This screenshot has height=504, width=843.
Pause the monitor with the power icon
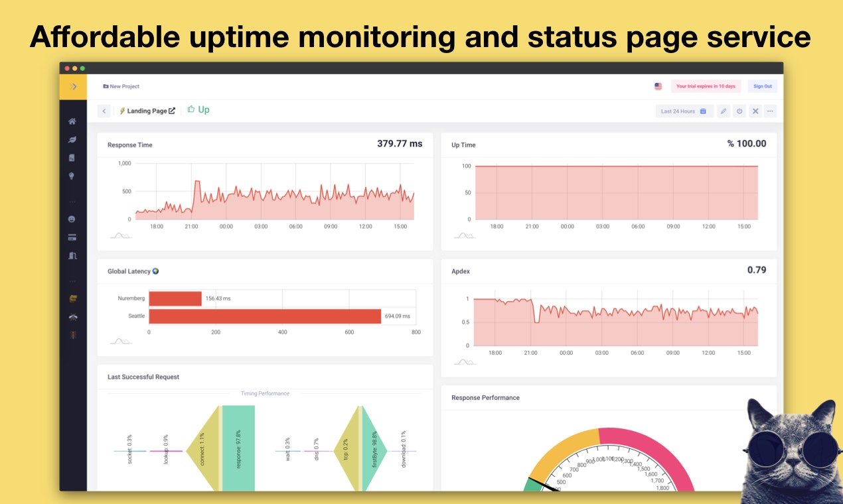coord(739,111)
